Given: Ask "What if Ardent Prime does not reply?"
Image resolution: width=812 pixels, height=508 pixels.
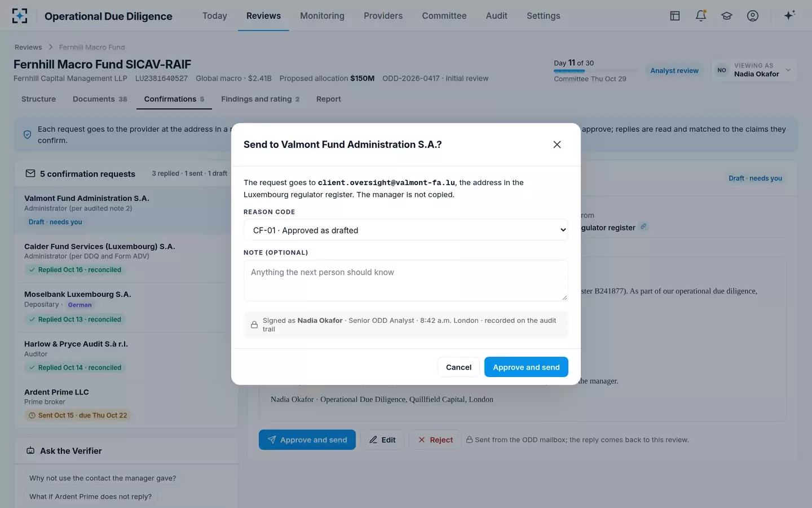Looking at the screenshot, I should click(x=90, y=497).
